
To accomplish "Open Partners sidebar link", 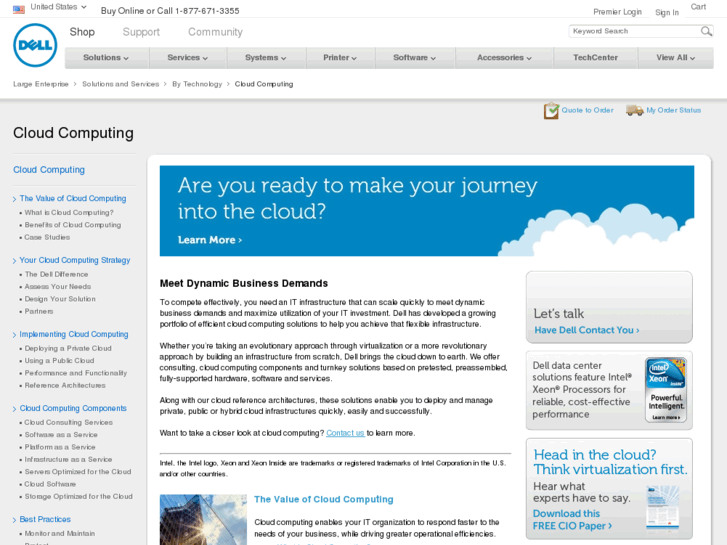I will click(39, 311).
